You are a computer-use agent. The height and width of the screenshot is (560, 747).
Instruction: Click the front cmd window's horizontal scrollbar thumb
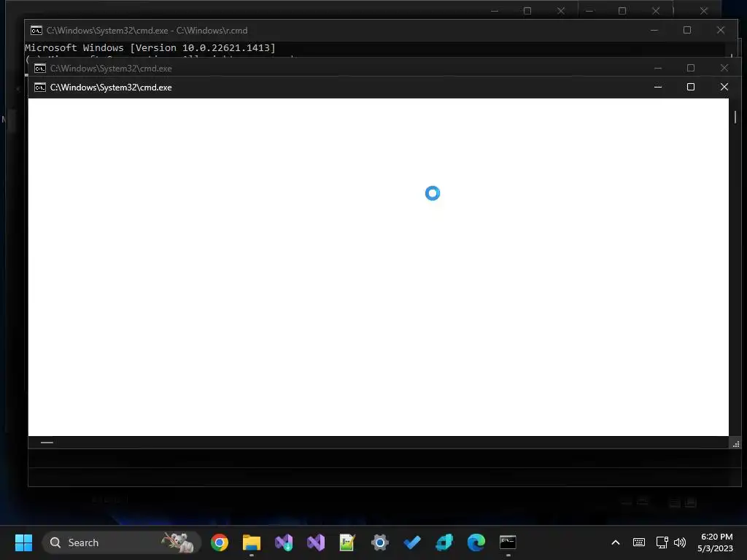tap(47, 443)
